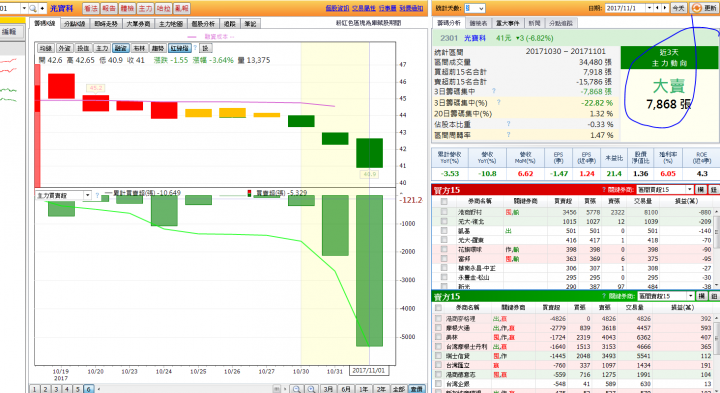This screenshot has height=393, width=720.
Task: Toggle the 融資 chart overlay
Action: click(121, 48)
